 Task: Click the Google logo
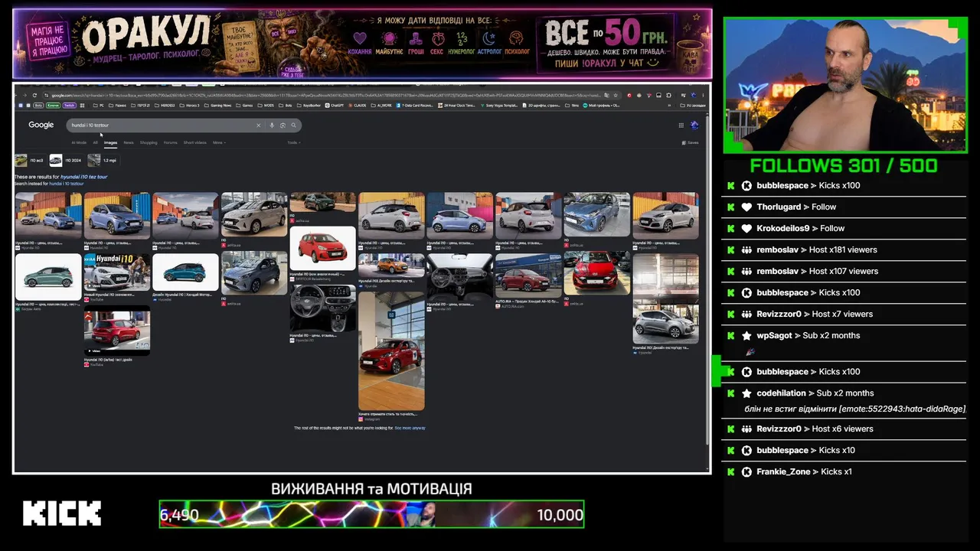[x=41, y=125]
